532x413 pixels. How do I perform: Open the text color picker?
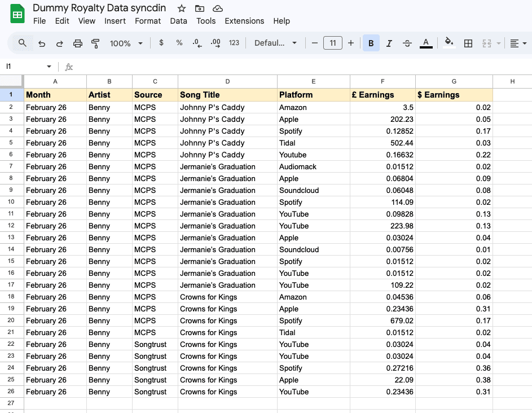click(x=426, y=43)
